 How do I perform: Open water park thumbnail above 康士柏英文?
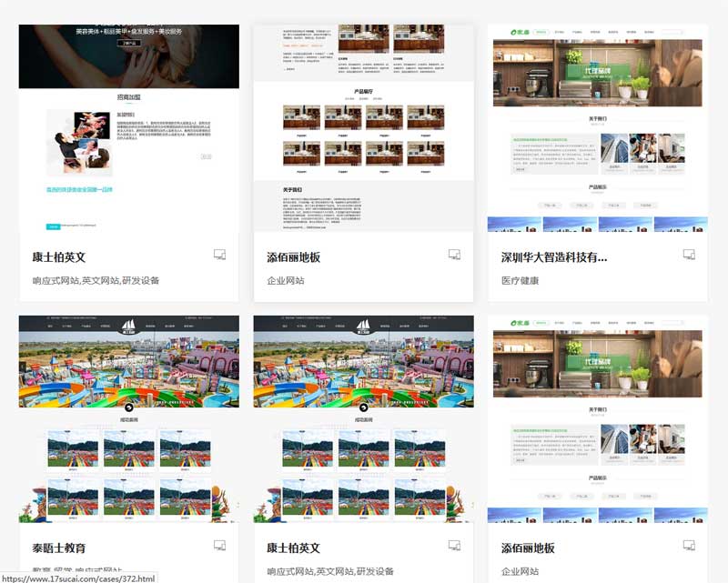point(363,418)
